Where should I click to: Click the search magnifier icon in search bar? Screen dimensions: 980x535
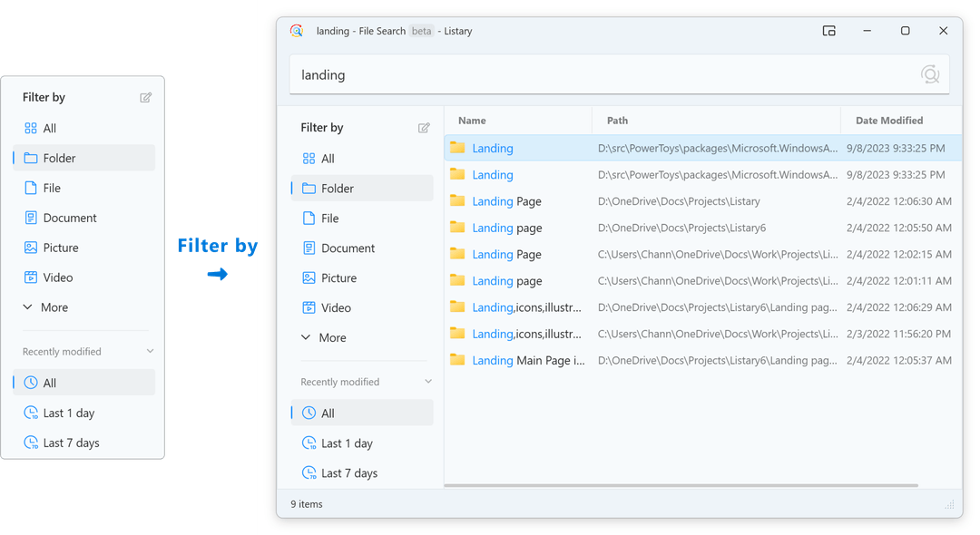[930, 74]
